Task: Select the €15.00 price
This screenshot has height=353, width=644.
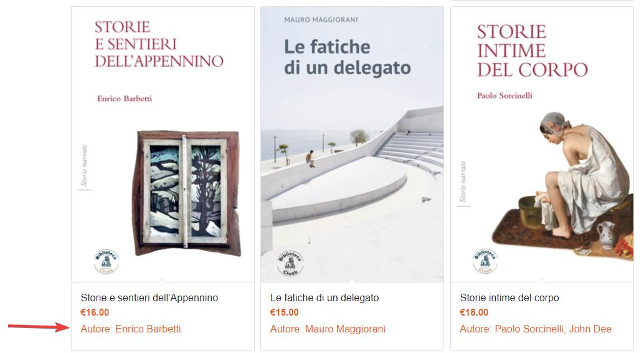Action: point(284,312)
